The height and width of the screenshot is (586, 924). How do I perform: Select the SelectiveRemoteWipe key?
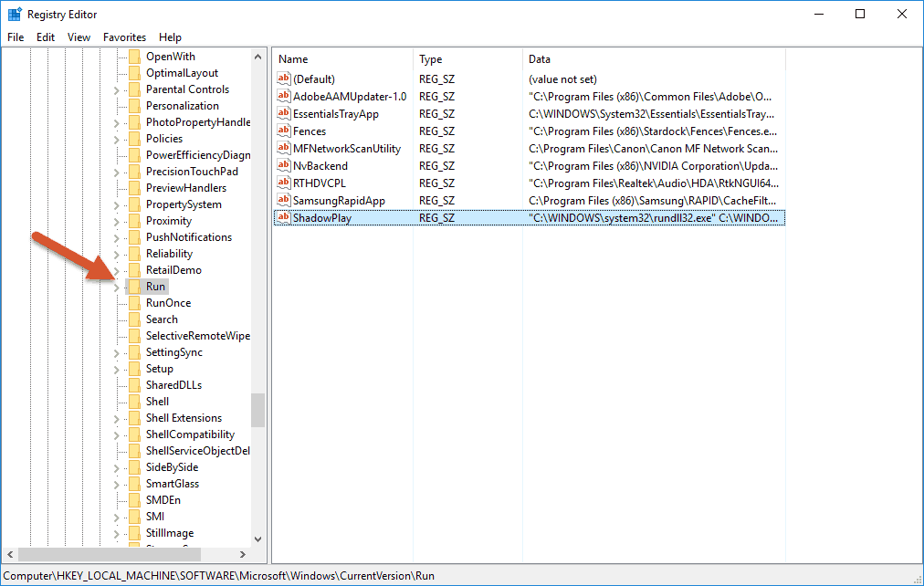(198, 336)
